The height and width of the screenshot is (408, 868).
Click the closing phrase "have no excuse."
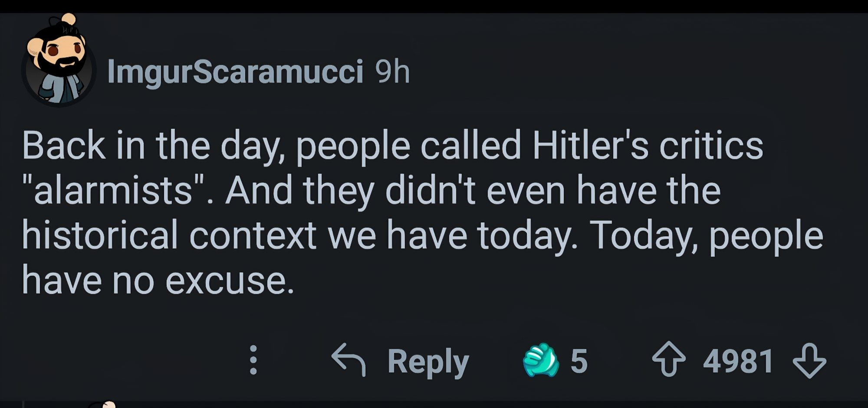[x=158, y=280]
